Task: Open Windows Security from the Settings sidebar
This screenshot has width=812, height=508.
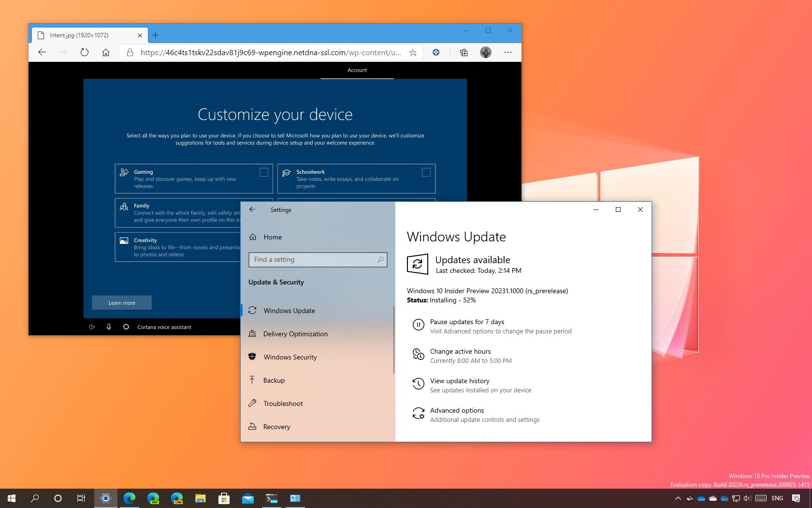Action: [290, 357]
